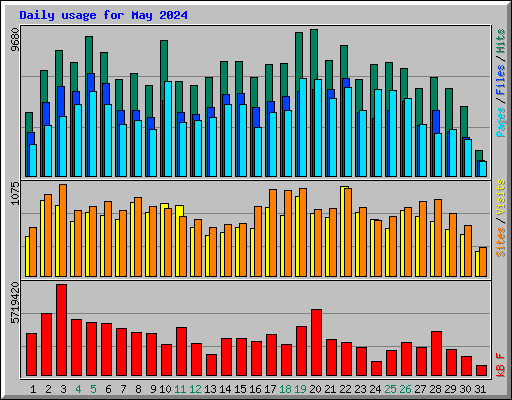Click the green hits bar for day 5
This screenshot has height=400, width=512.
[x=89, y=55]
